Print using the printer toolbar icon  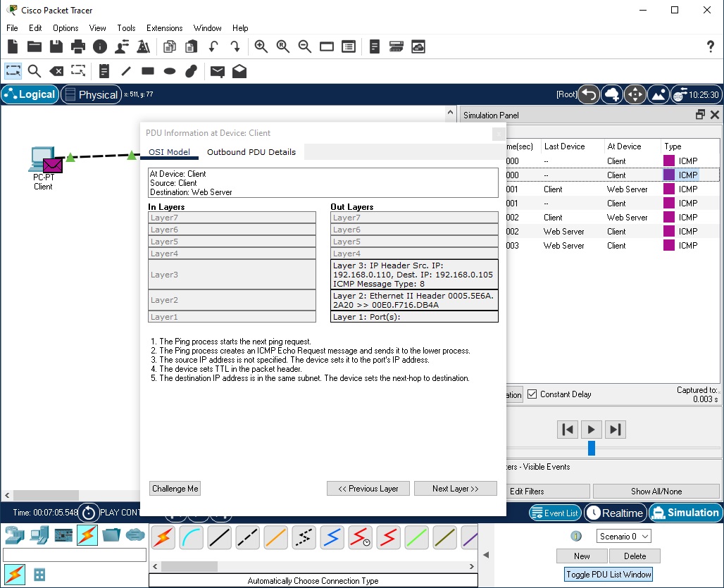pos(78,46)
